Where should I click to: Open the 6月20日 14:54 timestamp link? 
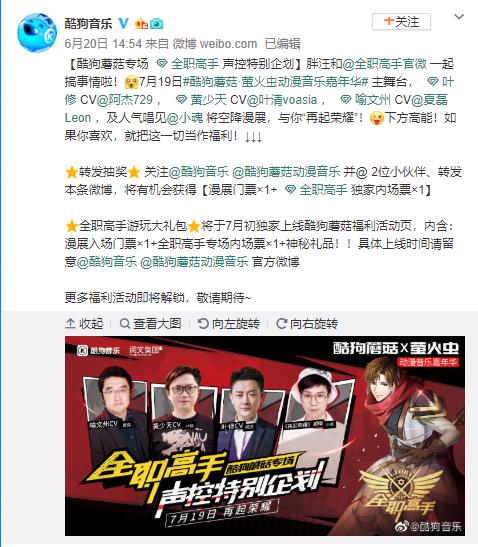coord(103,44)
